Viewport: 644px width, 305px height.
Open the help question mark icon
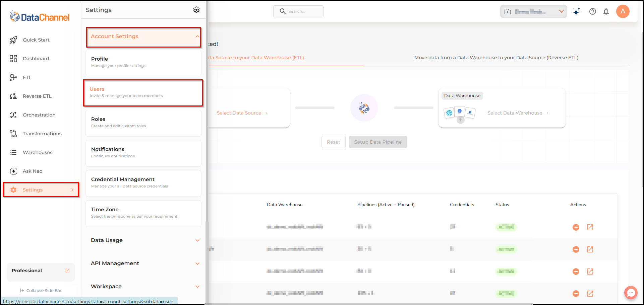593,11
